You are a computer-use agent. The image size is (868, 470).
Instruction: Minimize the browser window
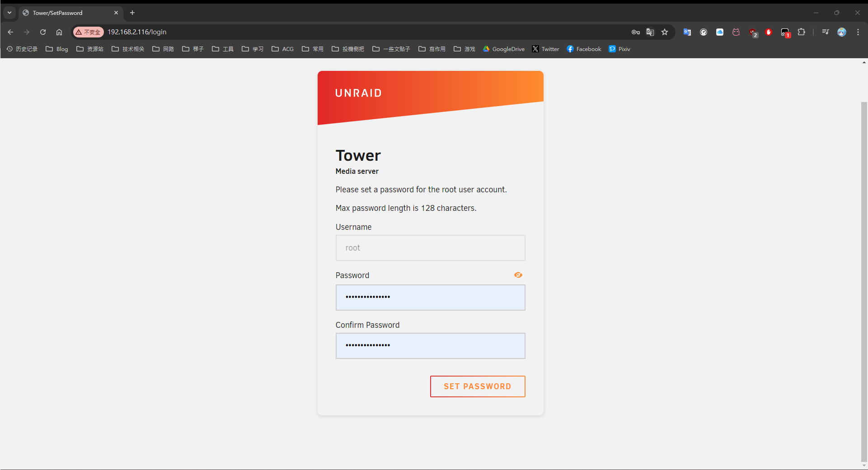816,13
